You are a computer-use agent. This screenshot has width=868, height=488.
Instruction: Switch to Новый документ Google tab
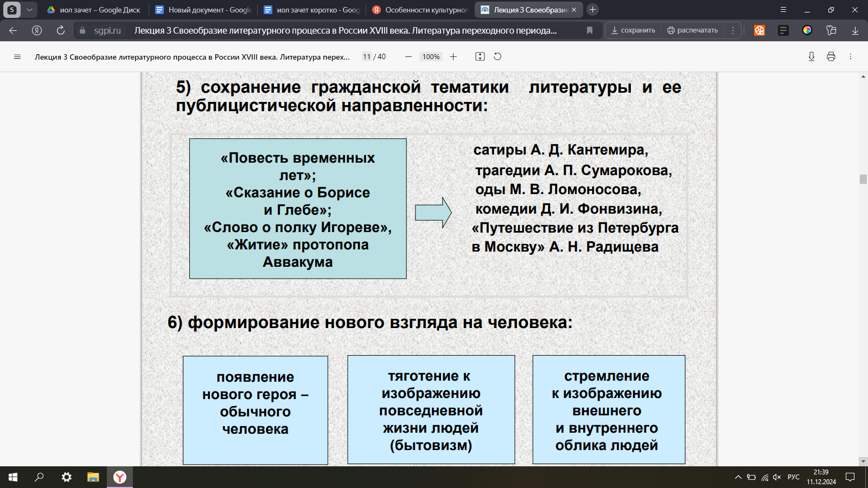(x=203, y=10)
